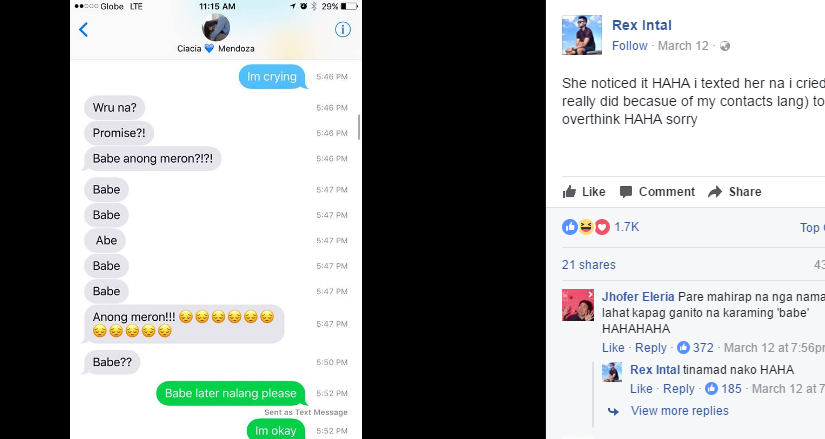Open the Top comments sorting dropdown

(x=812, y=227)
